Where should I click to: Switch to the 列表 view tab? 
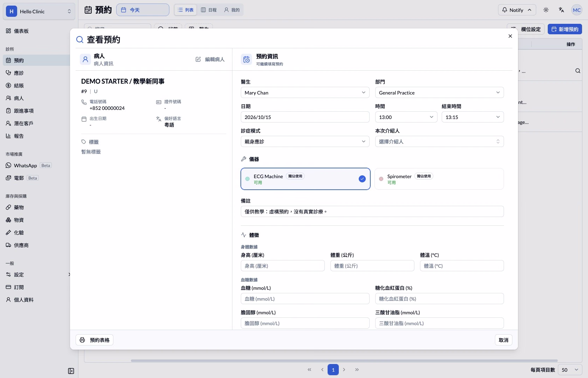pos(185,10)
